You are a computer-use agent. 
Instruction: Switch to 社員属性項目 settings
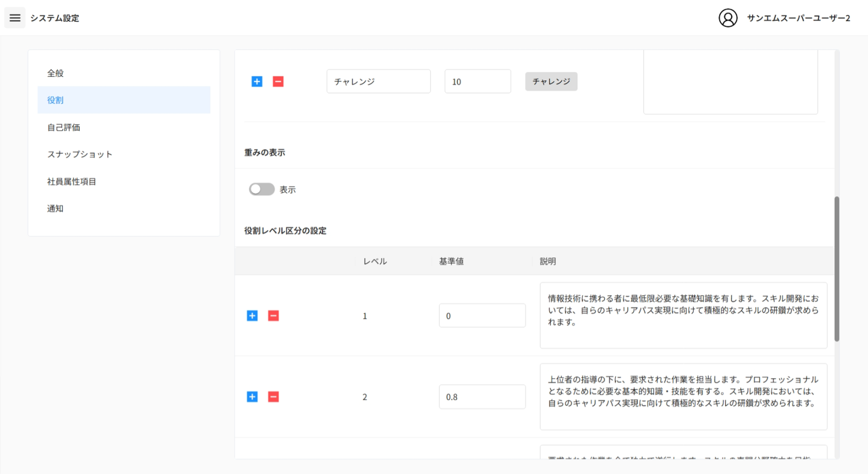point(124,182)
